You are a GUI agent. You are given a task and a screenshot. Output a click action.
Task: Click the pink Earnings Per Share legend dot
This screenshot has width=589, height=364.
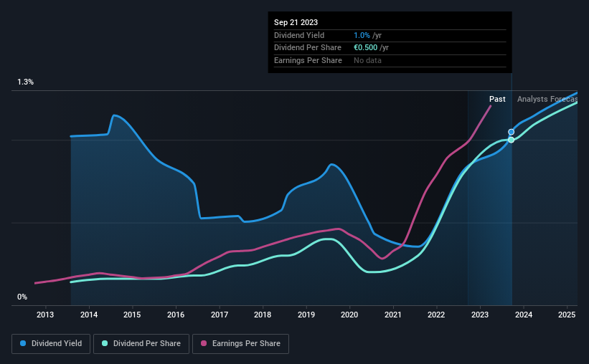click(204, 343)
